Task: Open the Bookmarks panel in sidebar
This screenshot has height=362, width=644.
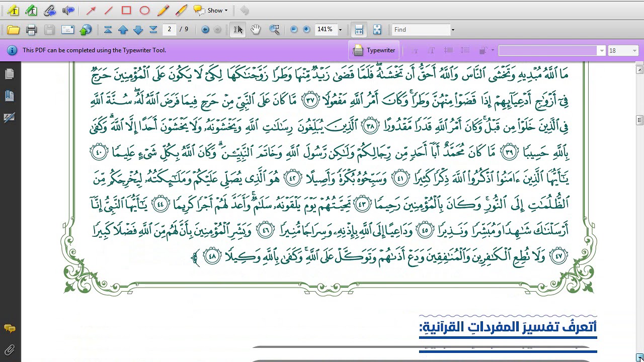Action: 10,96
